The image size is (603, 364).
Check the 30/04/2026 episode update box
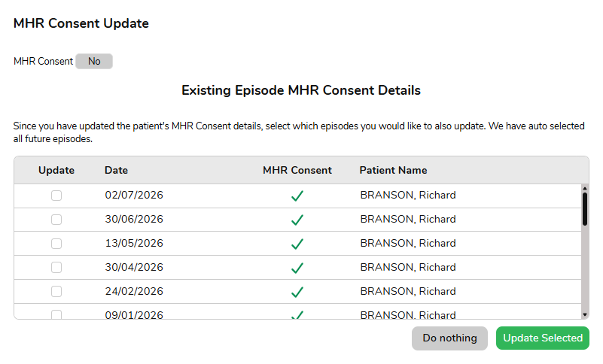click(x=56, y=268)
